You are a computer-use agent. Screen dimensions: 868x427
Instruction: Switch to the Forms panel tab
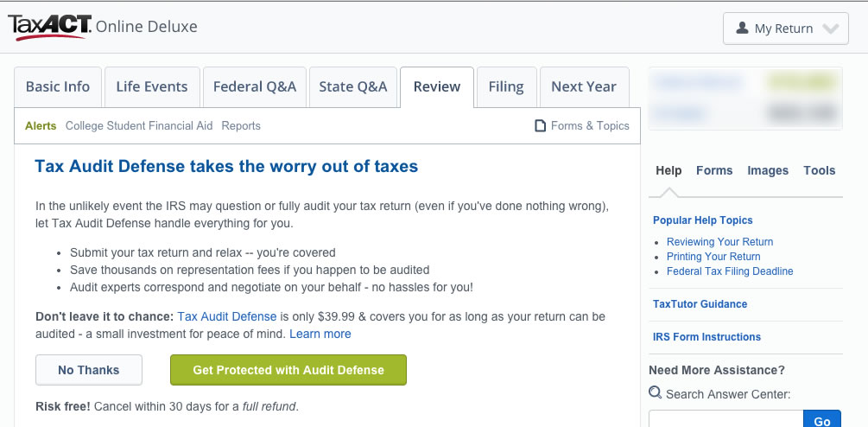714,170
